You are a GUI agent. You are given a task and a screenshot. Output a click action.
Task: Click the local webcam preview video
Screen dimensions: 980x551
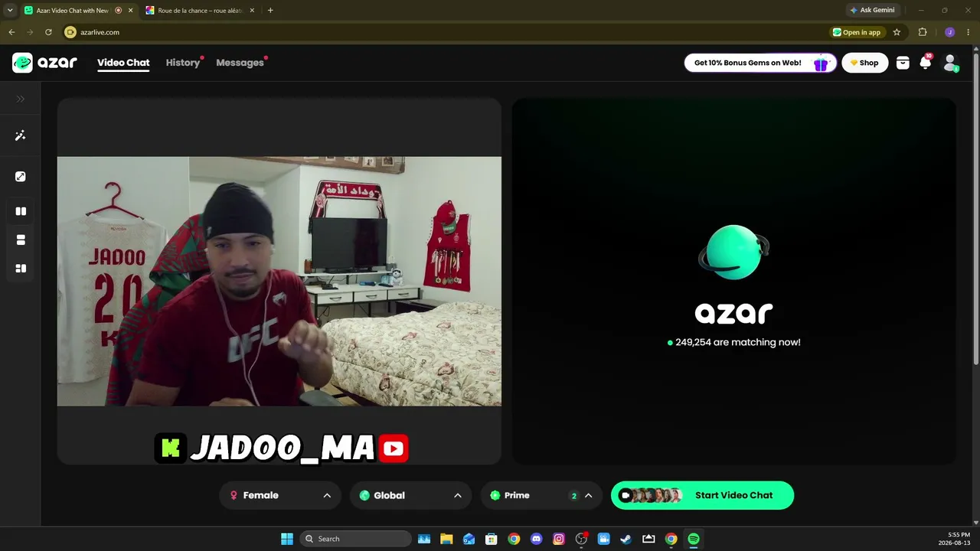click(x=279, y=281)
